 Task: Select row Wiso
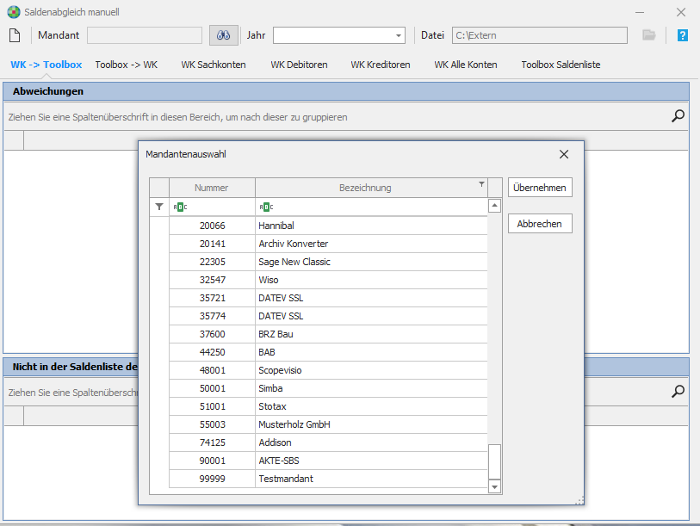pyautogui.click(x=328, y=280)
